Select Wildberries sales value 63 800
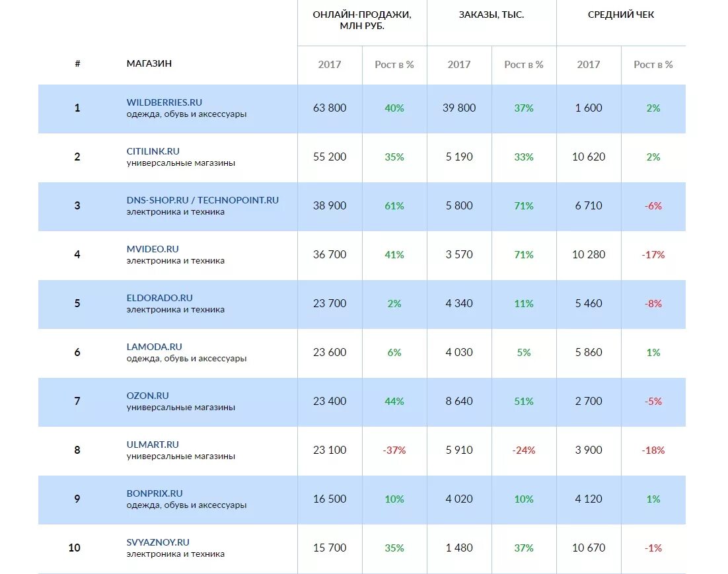Viewport: 728px width, 574px height. [x=330, y=108]
